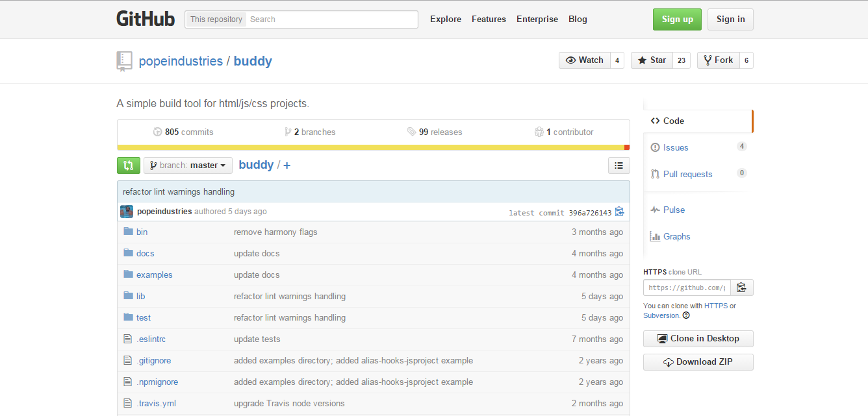
Task: Click the examples folder icon
Action: coord(128,275)
